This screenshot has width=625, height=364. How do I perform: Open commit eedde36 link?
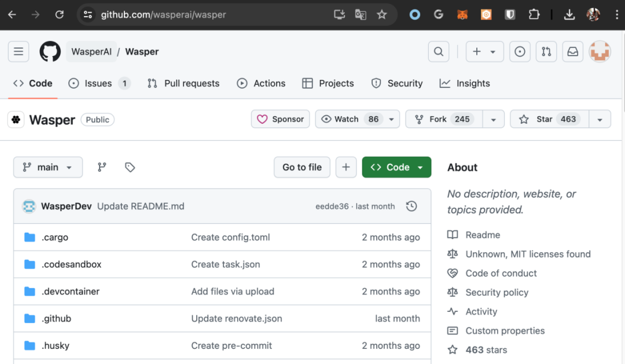[x=332, y=206]
